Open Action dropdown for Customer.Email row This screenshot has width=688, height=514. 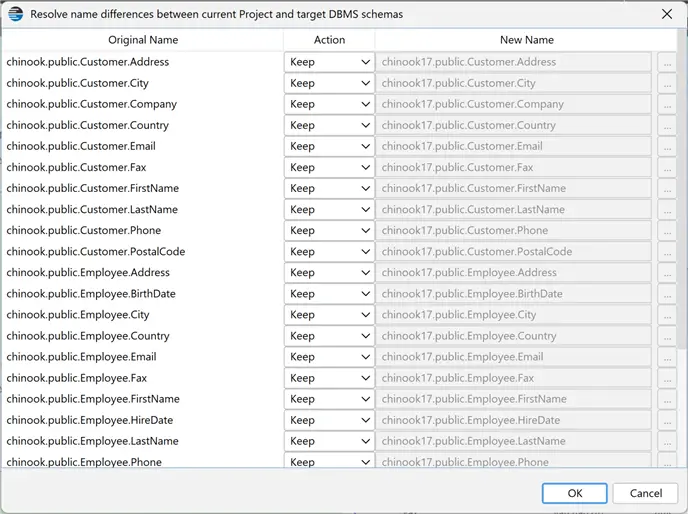tap(329, 146)
